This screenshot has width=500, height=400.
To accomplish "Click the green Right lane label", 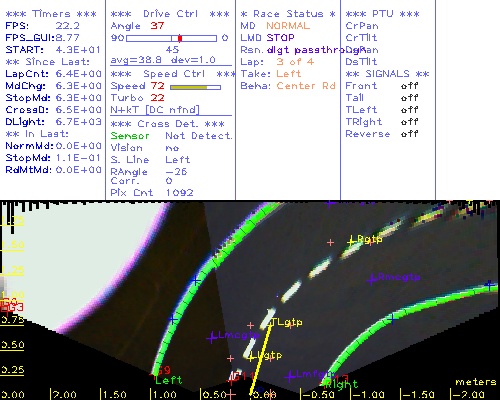I will click(x=341, y=385).
